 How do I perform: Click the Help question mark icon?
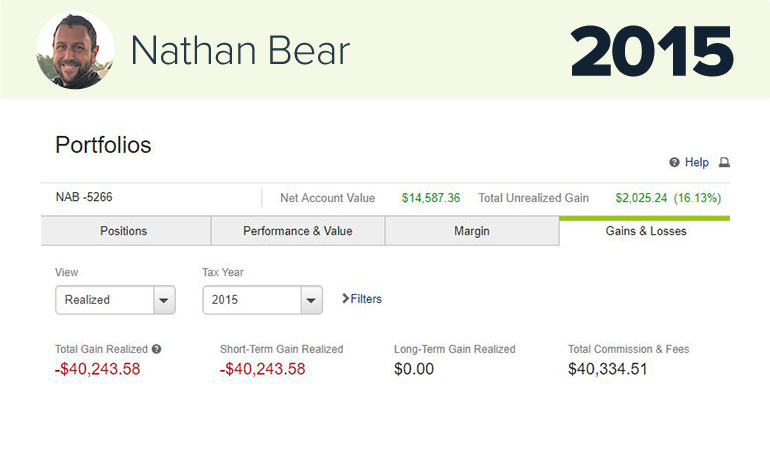(x=674, y=162)
